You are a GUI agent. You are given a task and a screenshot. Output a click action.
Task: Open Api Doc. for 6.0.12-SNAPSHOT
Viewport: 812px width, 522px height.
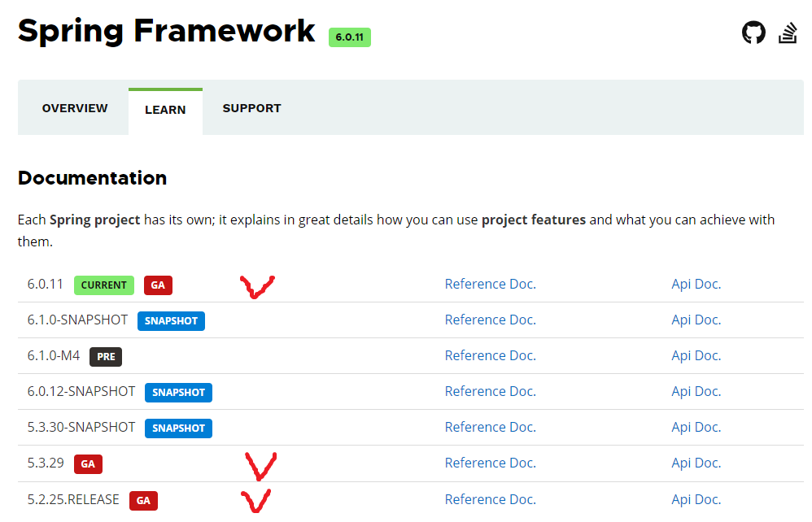696,391
